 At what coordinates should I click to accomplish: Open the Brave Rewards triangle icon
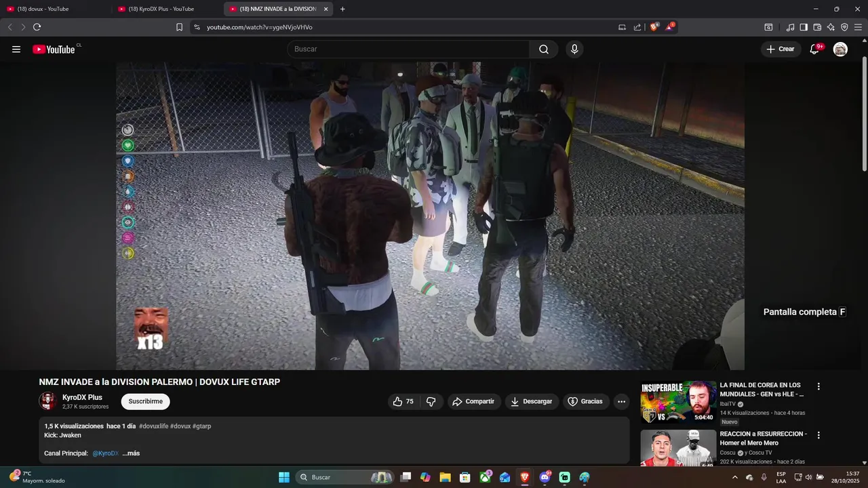click(x=670, y=27)
